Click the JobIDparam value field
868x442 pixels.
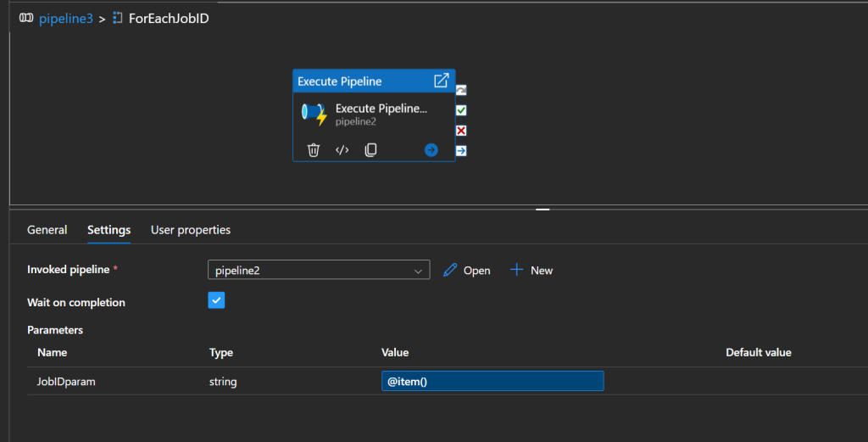[492, 382]
